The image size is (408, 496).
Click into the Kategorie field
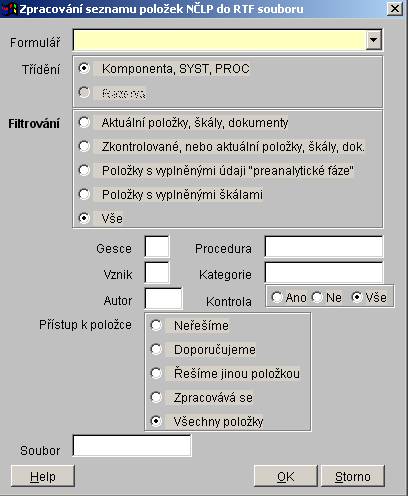tap(324, 272)
